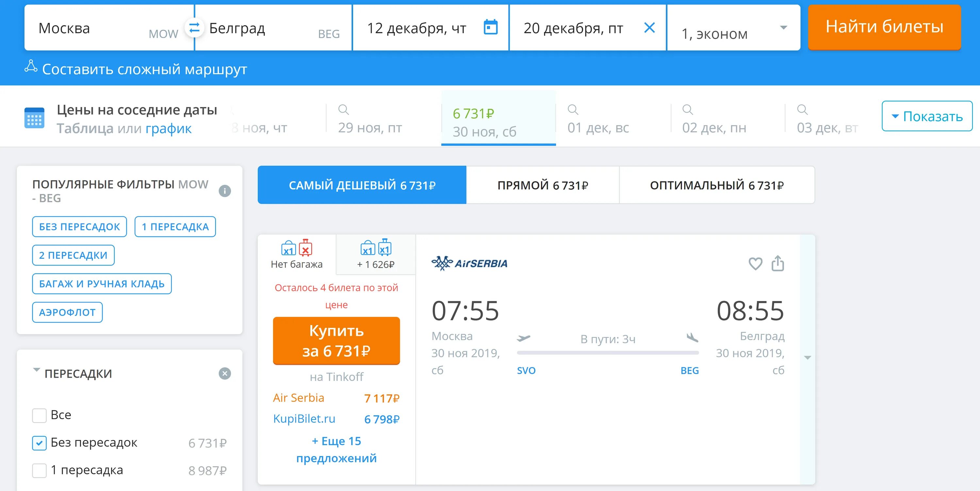
Task: Collapse Пересадки filter section
Action: click(x=37, y=370)
